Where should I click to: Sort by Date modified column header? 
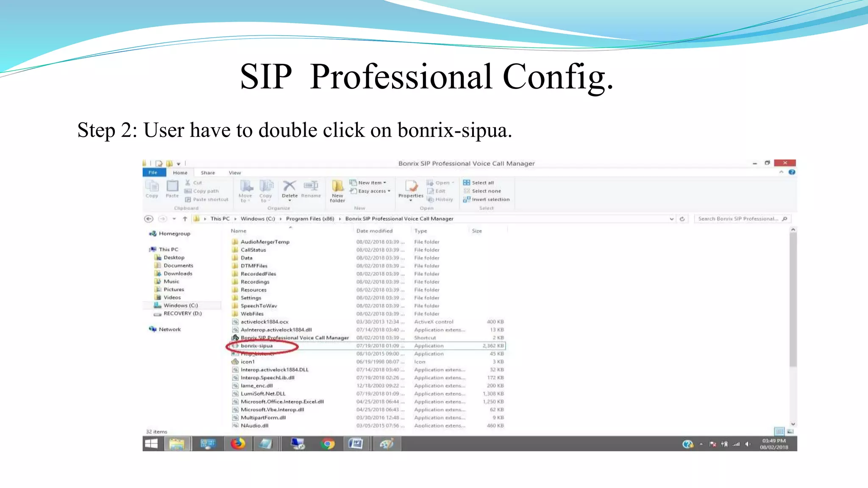click(374, 231)
